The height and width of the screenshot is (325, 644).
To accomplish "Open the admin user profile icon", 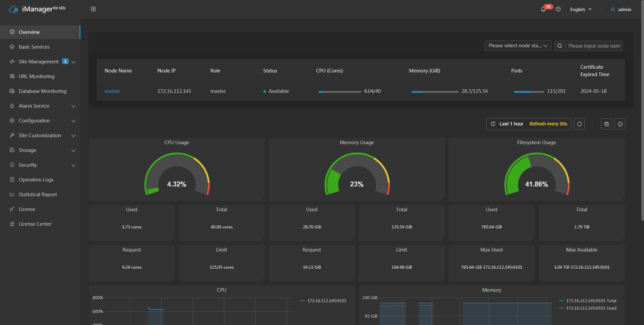I will (x=613, y=9).
